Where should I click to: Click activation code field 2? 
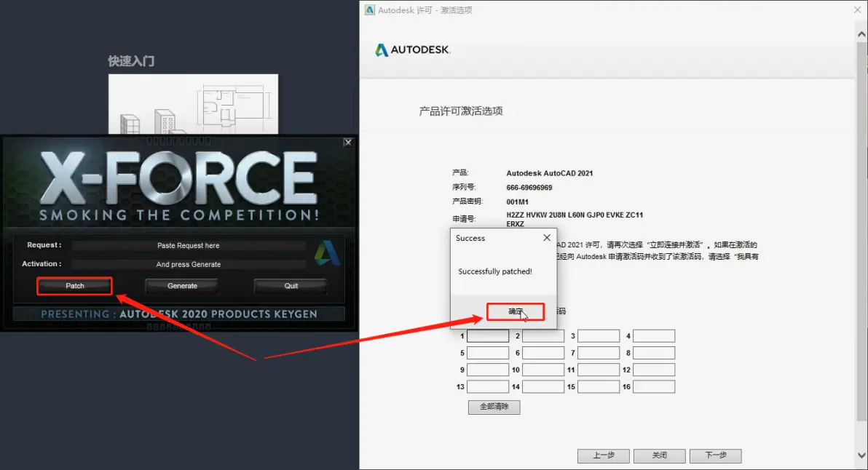click(x=543, y=335)
